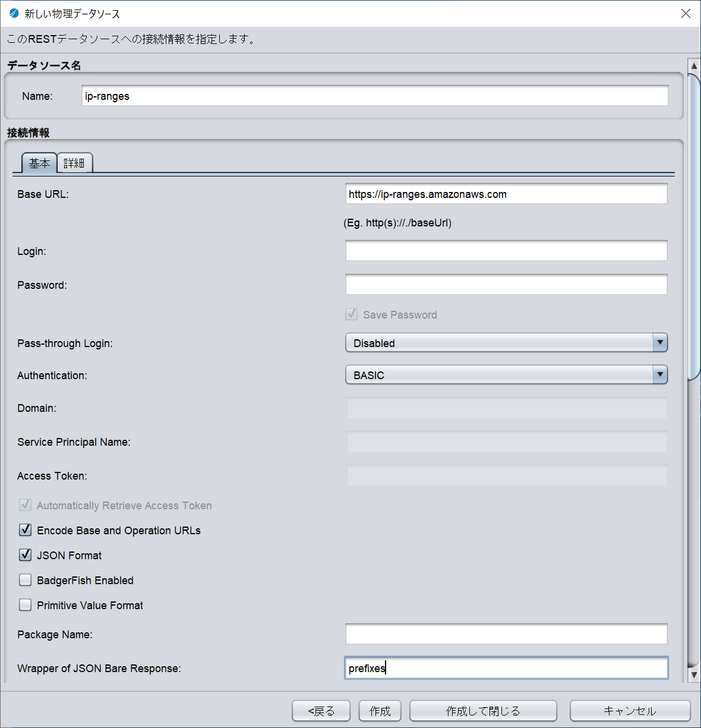Click the <戻る back button
Viewport: 701px width, 728px height.
pos(321,711)
